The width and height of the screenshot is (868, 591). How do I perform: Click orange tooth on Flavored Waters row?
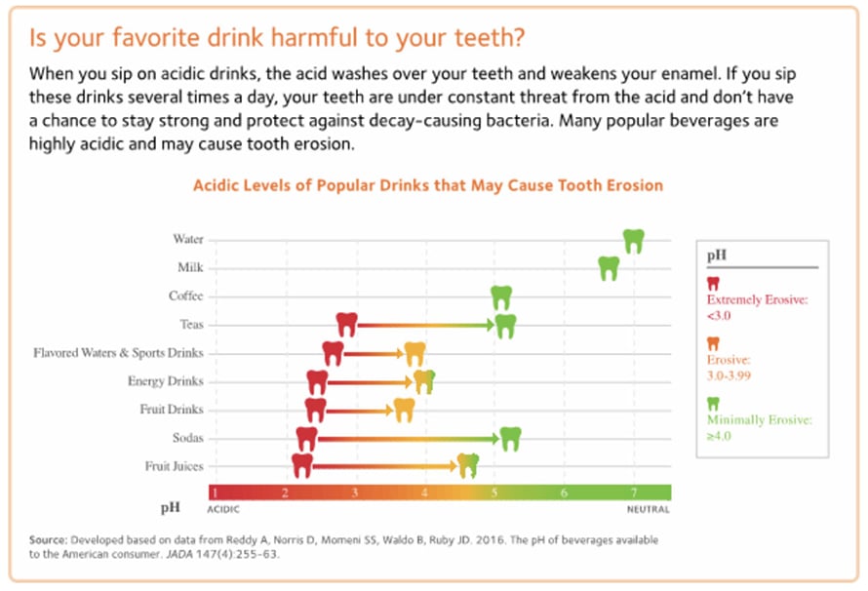coord(414,353)
